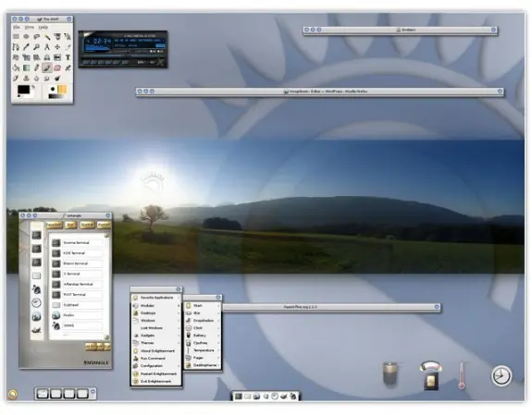The height and width of the screenshot is (415, 532).
Task: Select the Zoom magnifier tool in GIMP
Action: tap(37, 47)
